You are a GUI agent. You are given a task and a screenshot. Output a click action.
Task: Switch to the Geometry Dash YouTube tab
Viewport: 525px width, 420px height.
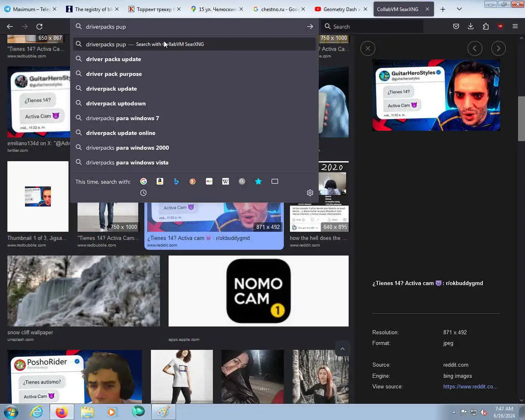[x=341, y=9]
